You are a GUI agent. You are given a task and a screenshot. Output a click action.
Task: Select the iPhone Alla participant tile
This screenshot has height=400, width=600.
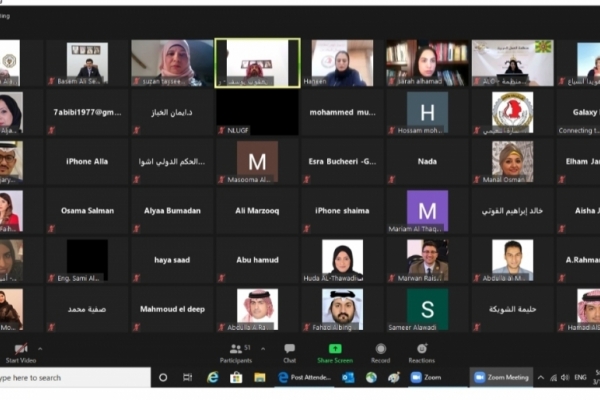click(x=87, y=162)
